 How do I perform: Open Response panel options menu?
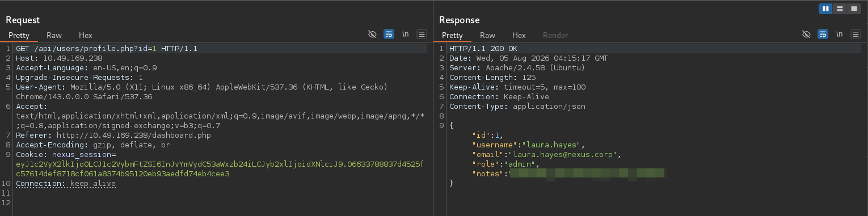click(x=856, y=35)
